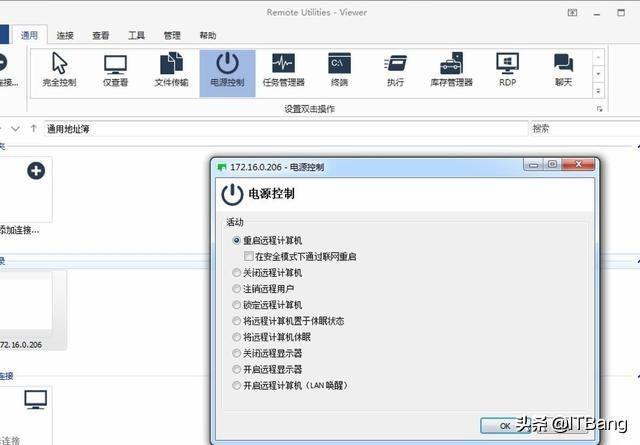Click the up arrow next to address bar
640x445 pixels.
tap(33, 129)
